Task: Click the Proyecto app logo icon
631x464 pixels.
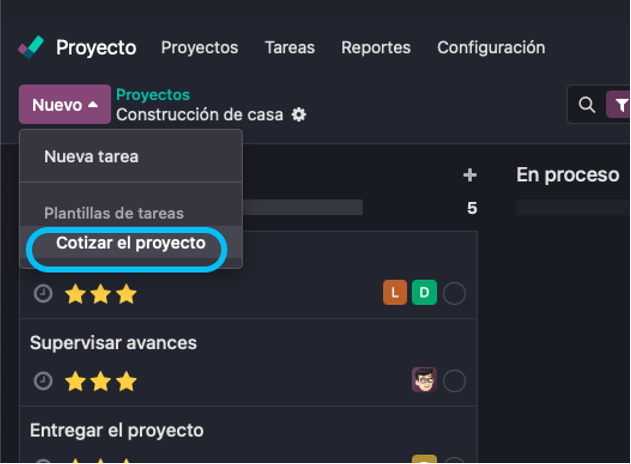Action: click(x=31, y=47)
